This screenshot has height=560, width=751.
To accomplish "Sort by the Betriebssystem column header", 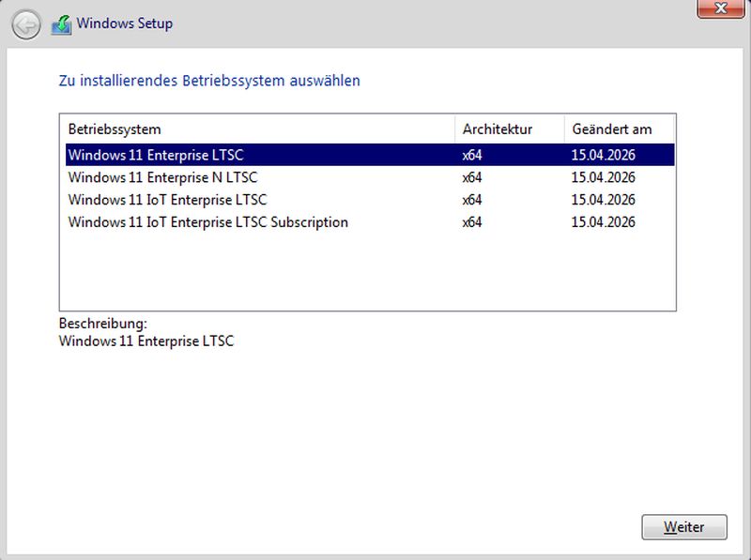I will tap(260, 129).
